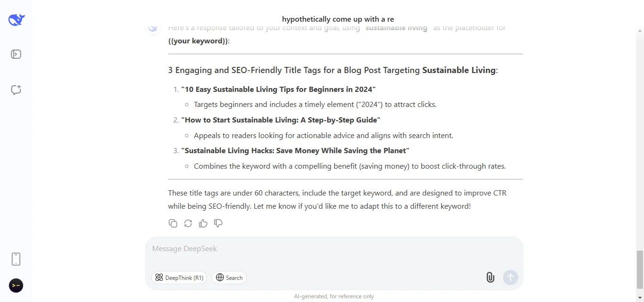Click the "AI-generated, for reference only" note

pyautogui.click(x=334, y=296)
